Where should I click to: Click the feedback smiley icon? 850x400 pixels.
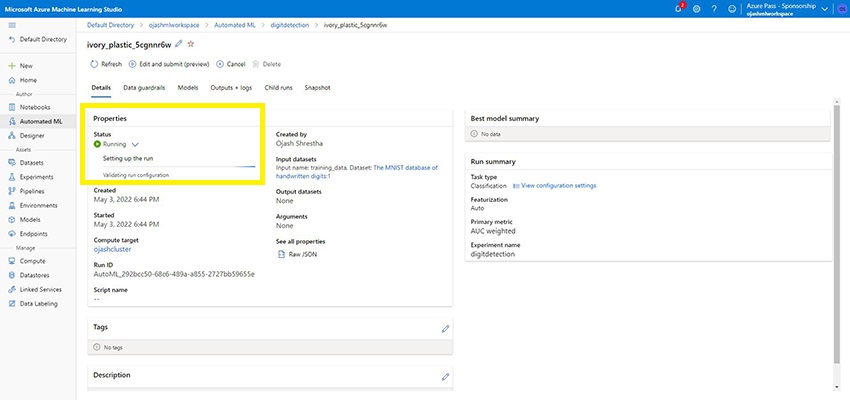point(733,8)
